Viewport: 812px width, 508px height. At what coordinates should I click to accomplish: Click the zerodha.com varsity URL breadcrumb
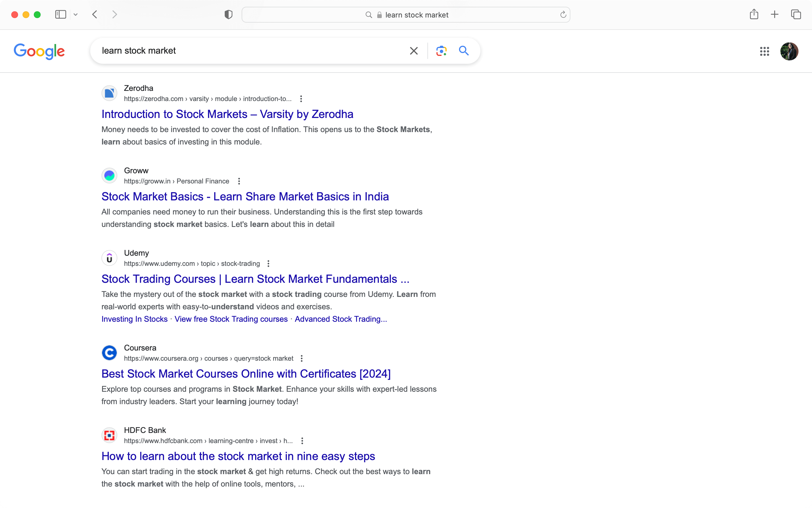click(x=208, y=99)
